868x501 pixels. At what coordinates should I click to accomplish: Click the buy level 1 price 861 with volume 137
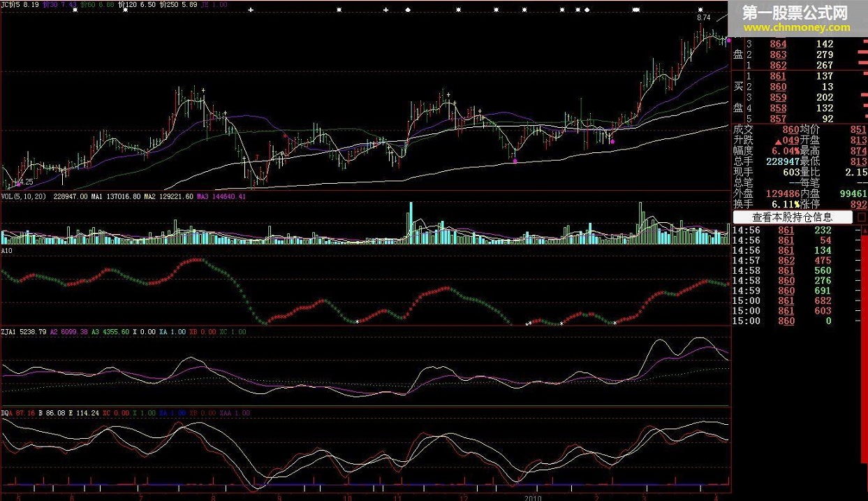(x=778, y=76)
